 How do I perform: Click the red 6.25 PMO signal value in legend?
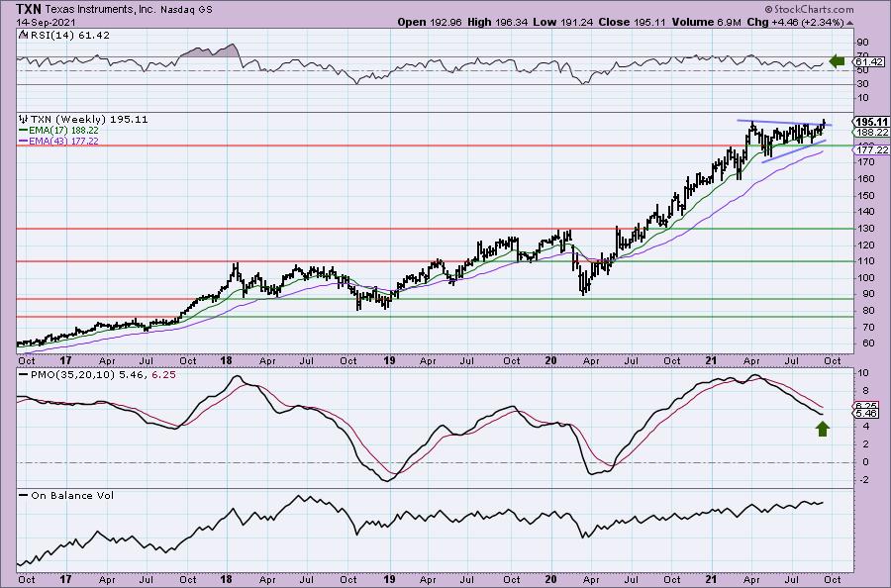(x=163, y=375)
